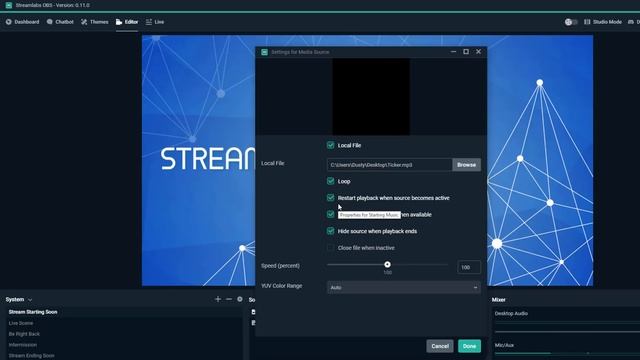The height and width of the screenshot is (360, 640).
Task: Enable Studio Mode
Action: 603,22
